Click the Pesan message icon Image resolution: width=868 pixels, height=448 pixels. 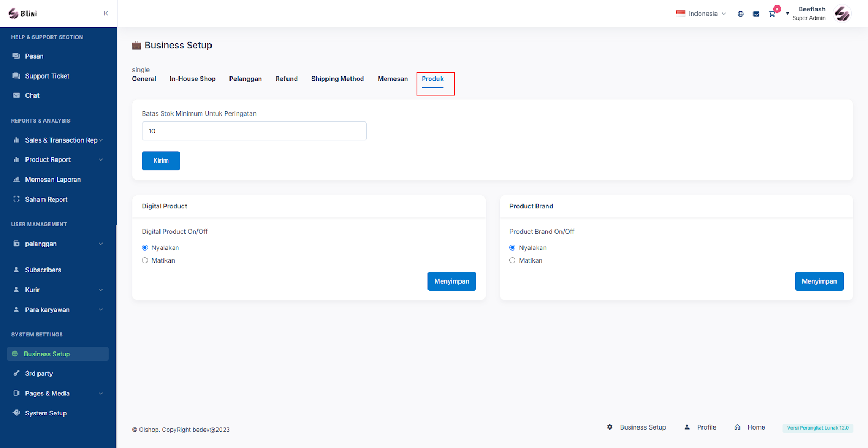click(16, 56)
